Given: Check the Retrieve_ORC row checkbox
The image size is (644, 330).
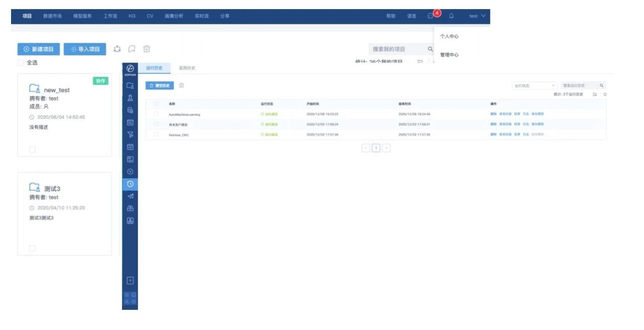Looking at the screenshot, I should [x=156, y=134].
